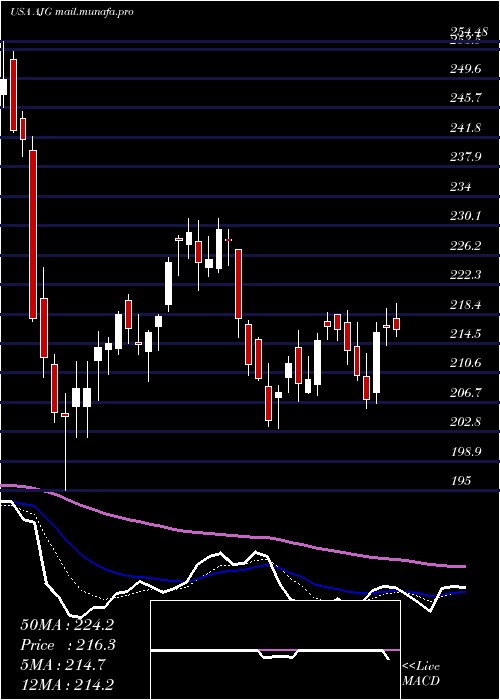Click the 218.4 price axis label
Image resolution: width=500 pixels, height=700 pixels.
467,305
